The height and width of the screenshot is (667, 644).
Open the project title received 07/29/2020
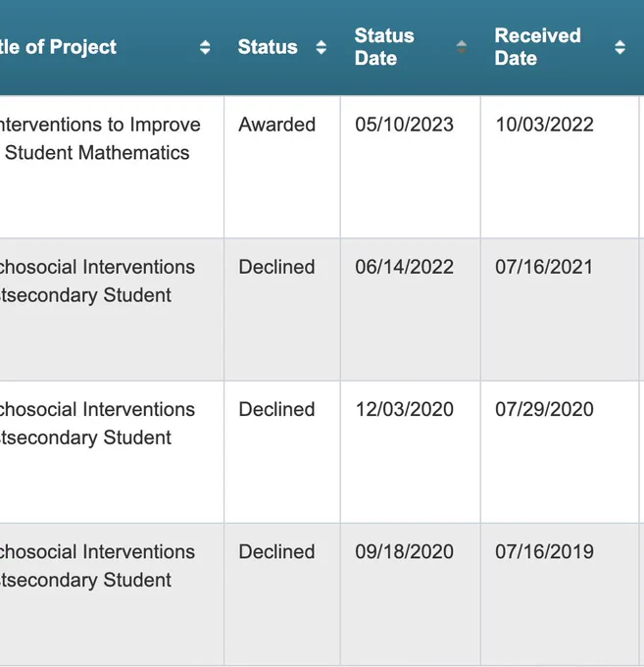(97, 424)
